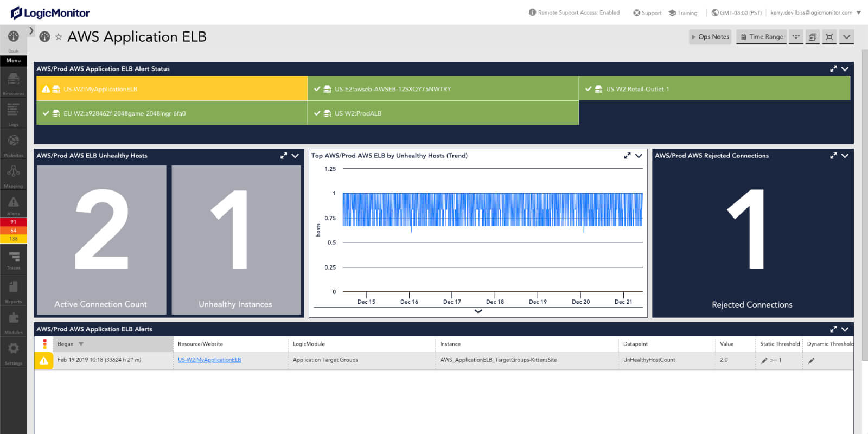Open the dashboard options chevron dropdown

(x=846, y=37)
